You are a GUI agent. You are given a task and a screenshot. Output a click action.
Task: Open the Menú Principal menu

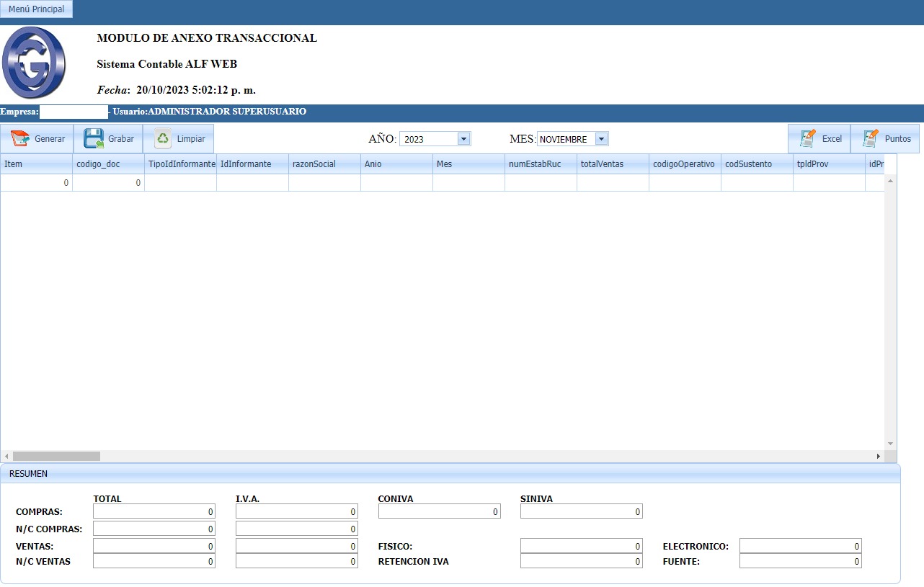[36, 9]
